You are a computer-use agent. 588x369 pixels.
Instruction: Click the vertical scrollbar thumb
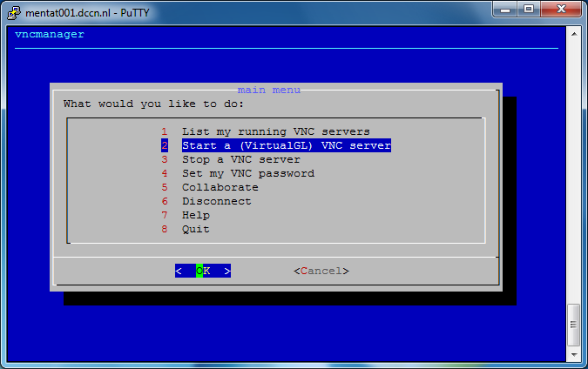(573, 325)
